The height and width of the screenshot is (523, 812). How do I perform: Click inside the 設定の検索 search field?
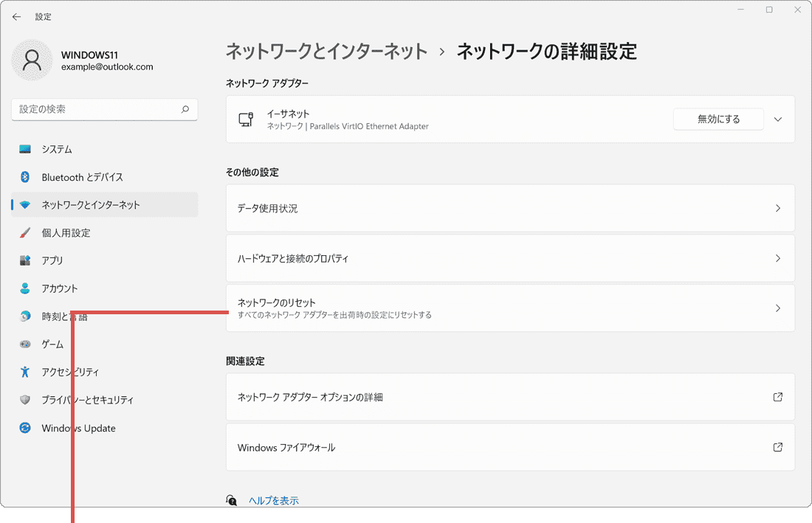(96, 109)
